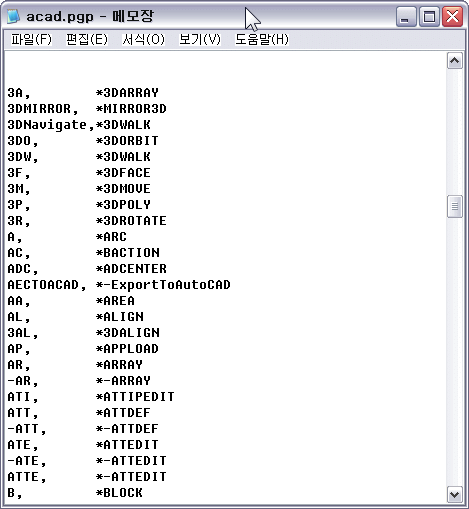
Task: Click the text *ALIGN
Action: coord(120,317)
